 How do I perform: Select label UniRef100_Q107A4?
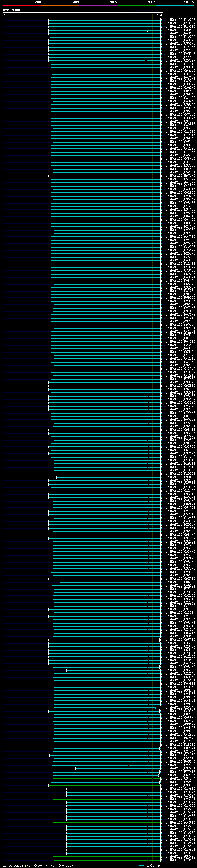point(180,809)
